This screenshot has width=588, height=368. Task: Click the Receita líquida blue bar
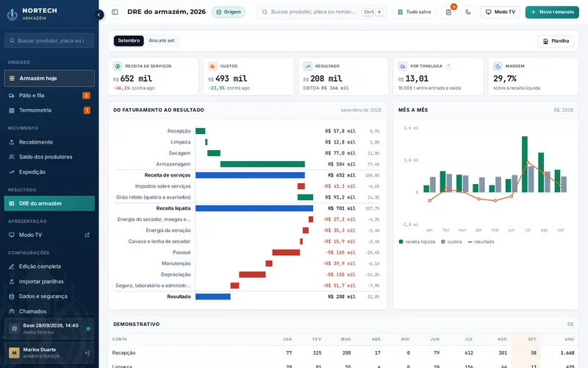254,208
